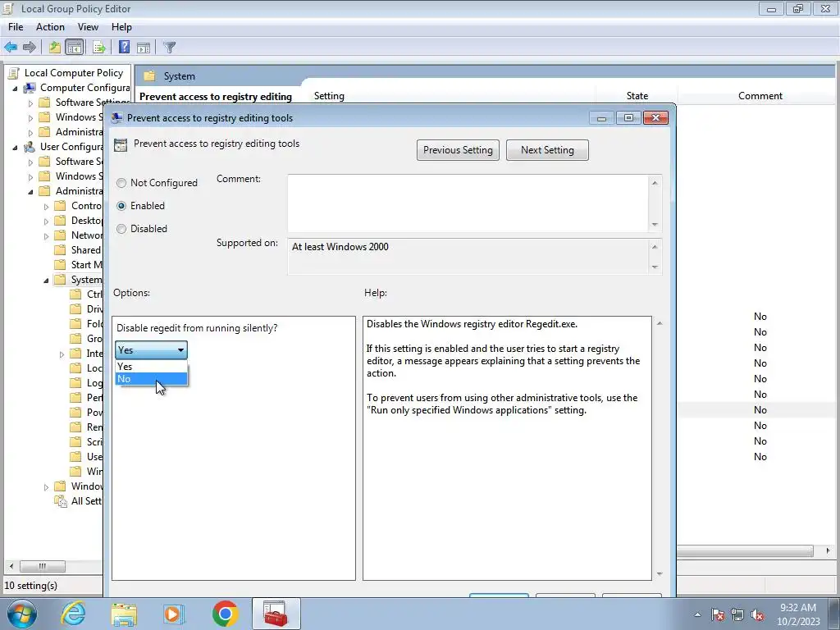
Task: Collapse the Computer Configuration tree node
Action: tap(15, 88)
